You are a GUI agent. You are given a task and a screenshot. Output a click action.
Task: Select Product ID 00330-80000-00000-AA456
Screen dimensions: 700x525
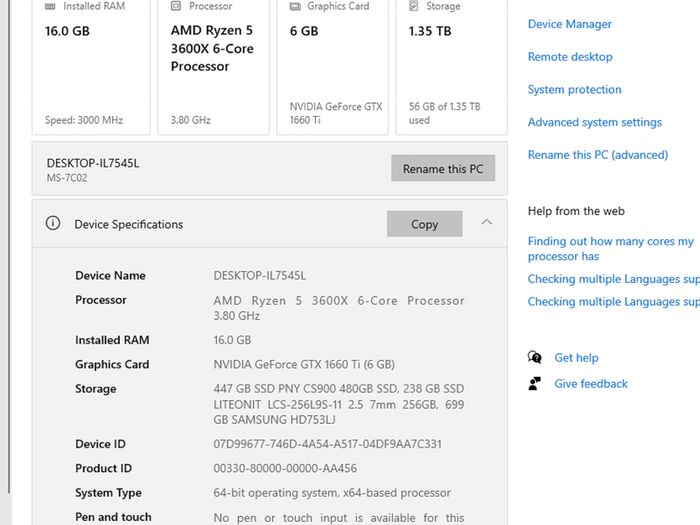point(285,468)
